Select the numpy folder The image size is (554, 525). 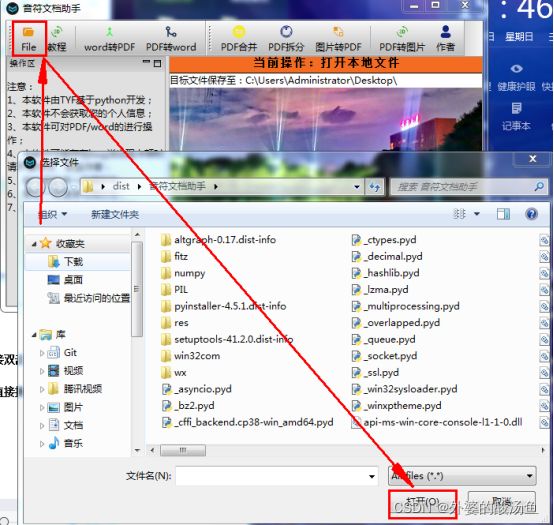click(183, 273)
